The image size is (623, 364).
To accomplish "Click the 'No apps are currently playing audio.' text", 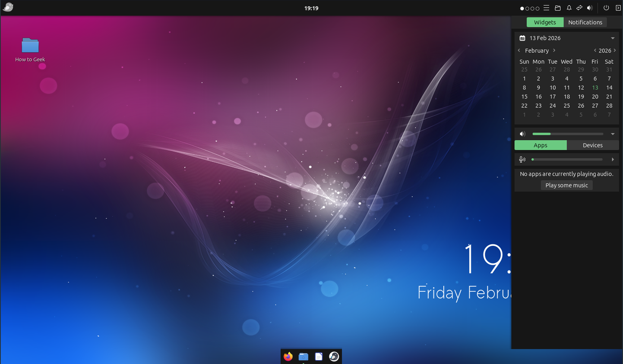I will tap(566, 174).
